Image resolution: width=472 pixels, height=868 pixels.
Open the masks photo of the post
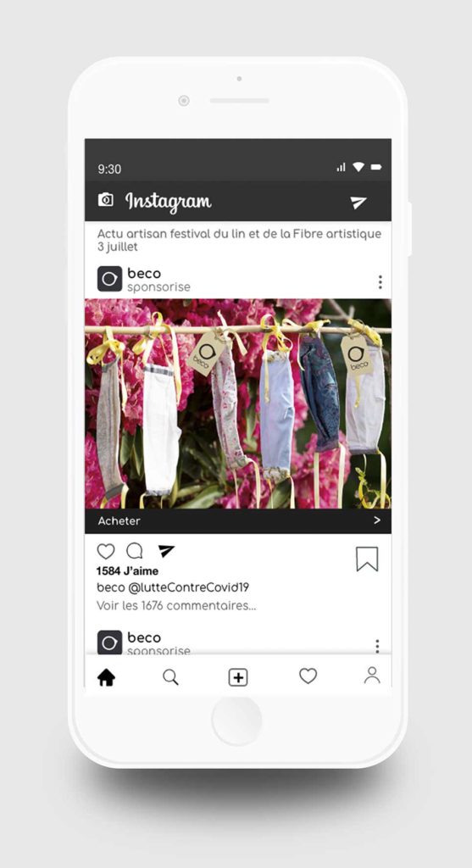238,403
